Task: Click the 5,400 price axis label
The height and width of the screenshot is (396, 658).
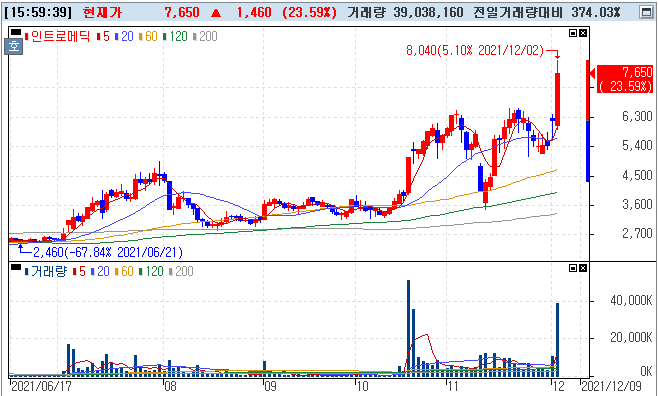Action: [x=637, y=146]
